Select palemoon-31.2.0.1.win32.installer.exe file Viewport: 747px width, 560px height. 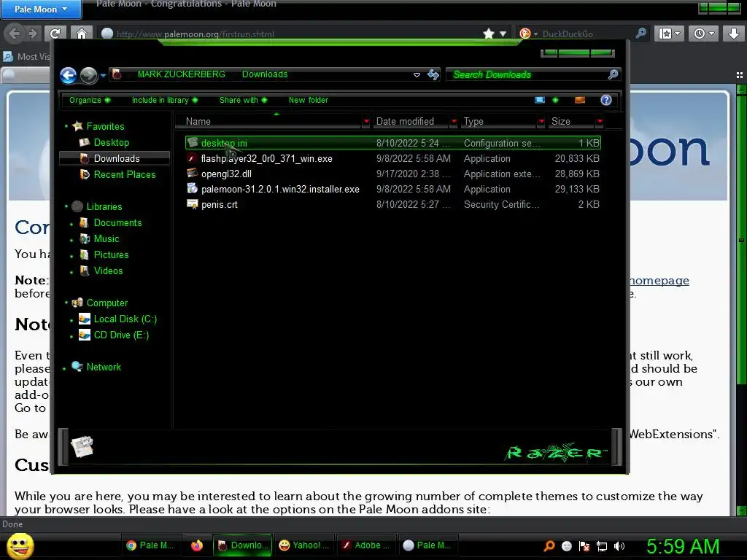coord(393,189)
